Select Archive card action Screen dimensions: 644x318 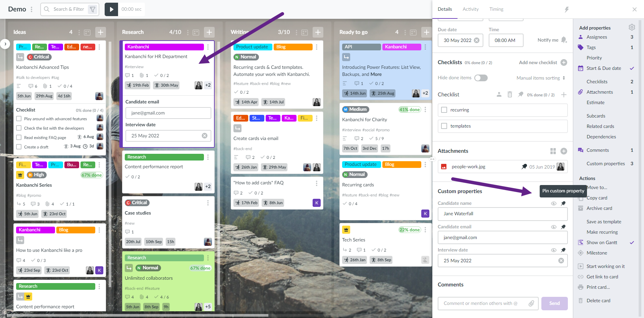click(599, 208)
